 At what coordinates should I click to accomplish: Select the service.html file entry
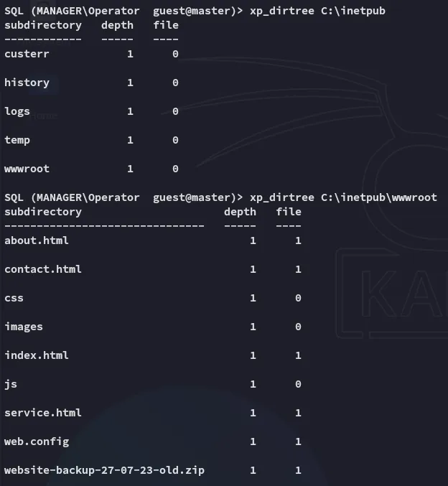click(x=43, y=413)
